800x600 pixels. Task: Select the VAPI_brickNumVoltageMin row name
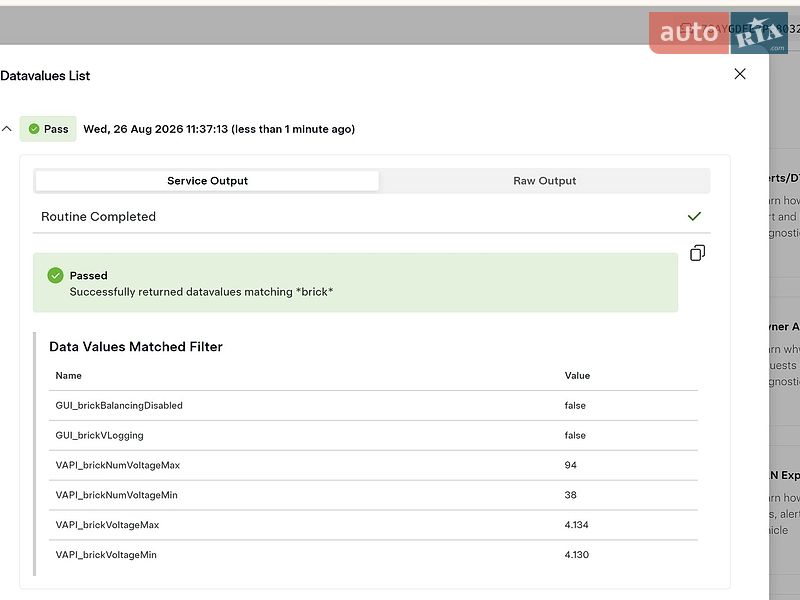pyautogui.click(x=116, y=495)
